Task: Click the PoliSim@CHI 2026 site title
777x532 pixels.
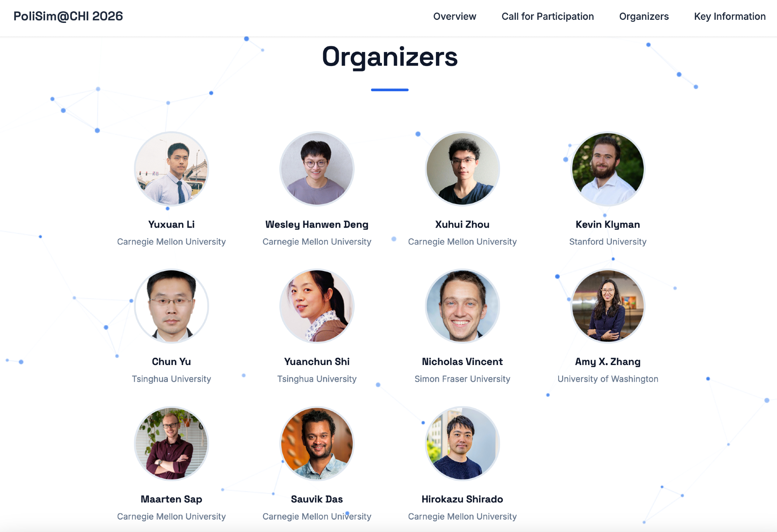Action: click(68, 16)
